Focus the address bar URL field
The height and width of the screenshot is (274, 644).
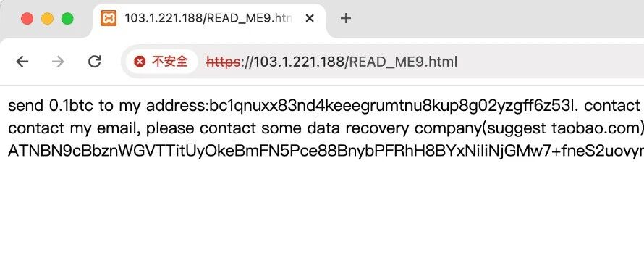point(382,62)
